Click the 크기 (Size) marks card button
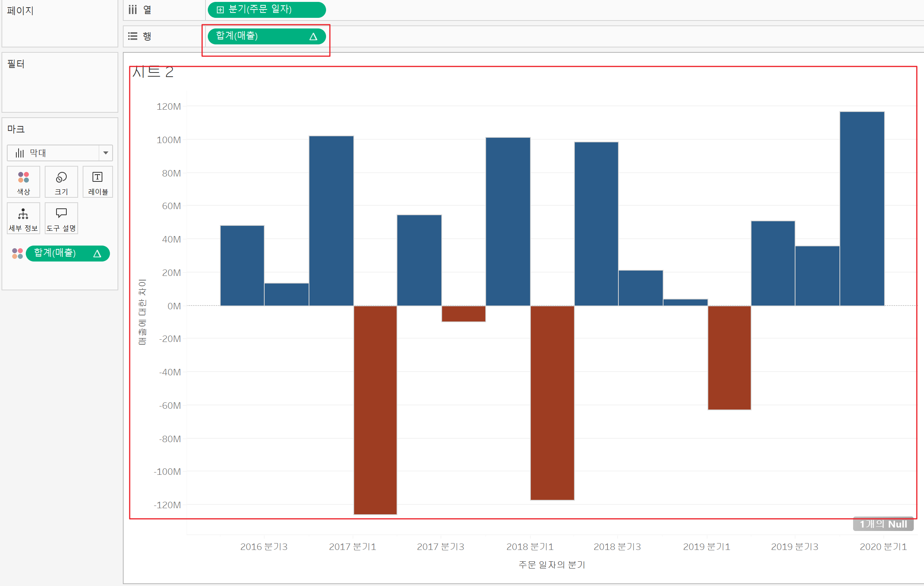Image resolution: width=924 pixels, height=586 pixels. click(x=61, y=182)
